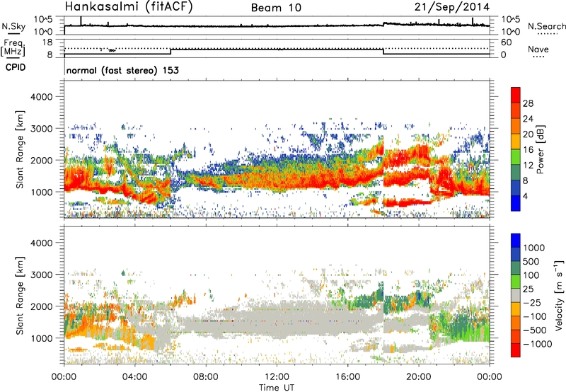The width and height of the screenshot is (566, 392).
Task: Click the 'CPID' label
Action: (x=16, y=67)
